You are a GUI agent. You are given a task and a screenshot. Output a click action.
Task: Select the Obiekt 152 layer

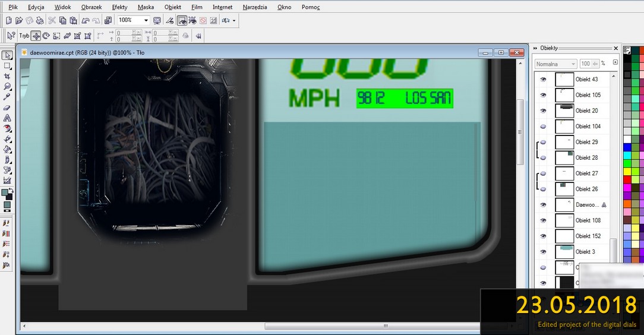click(574, 236)
